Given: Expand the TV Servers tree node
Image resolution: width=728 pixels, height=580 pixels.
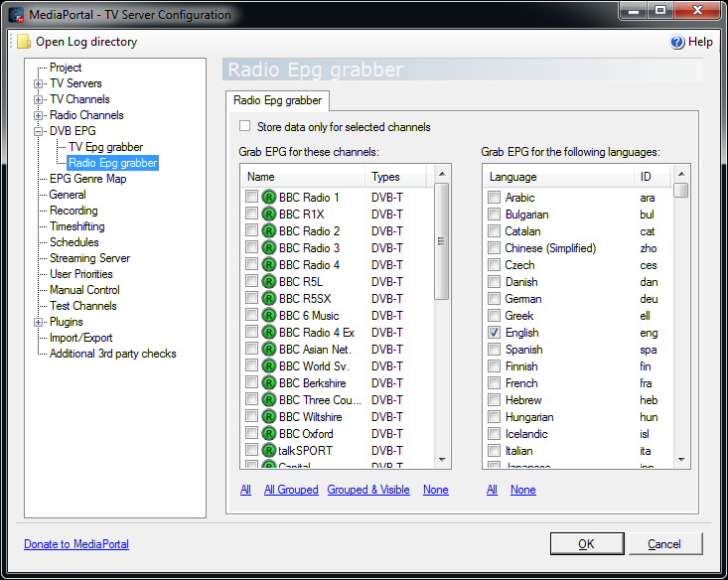Looking at the screenshot, I should coord(39,84).
